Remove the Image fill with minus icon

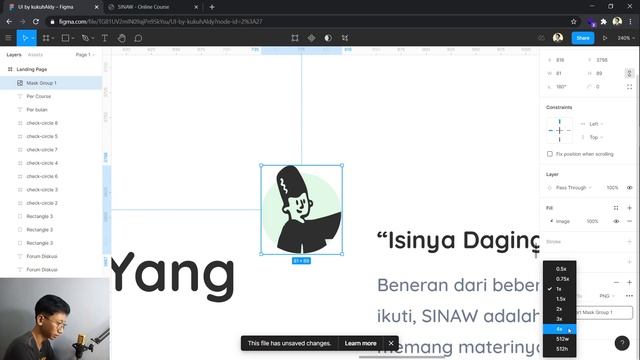click(x=629, y=221)
